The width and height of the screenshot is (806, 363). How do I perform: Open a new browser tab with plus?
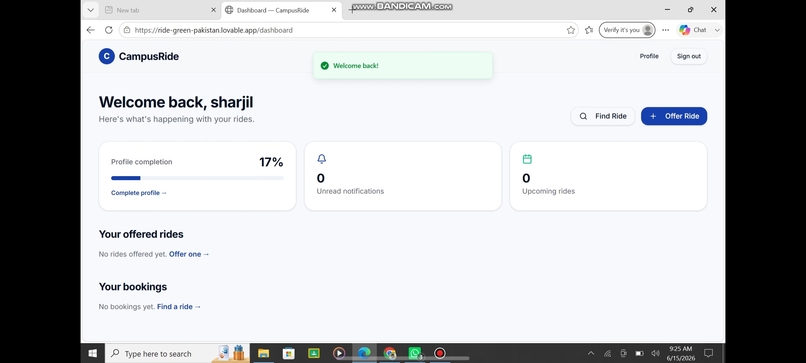click(x=351, y=10)
